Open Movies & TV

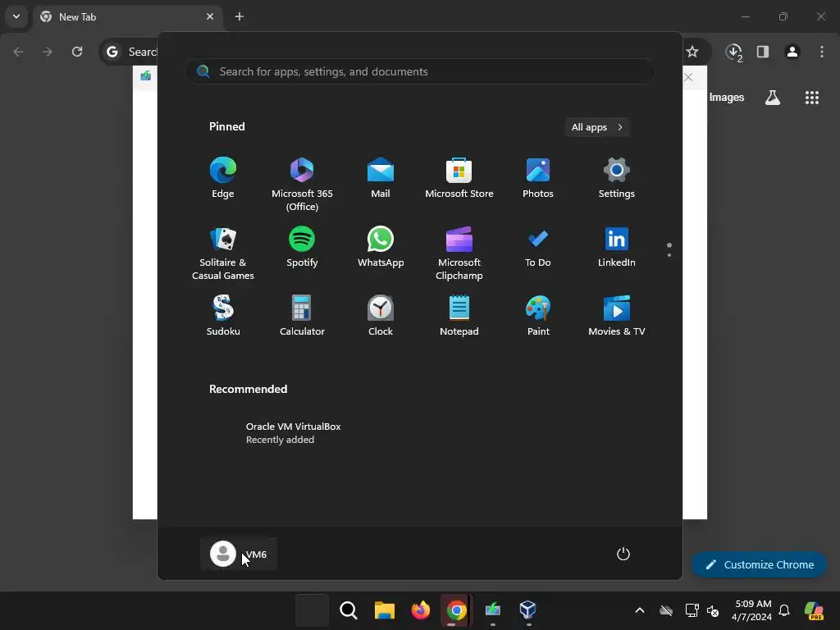617,316
